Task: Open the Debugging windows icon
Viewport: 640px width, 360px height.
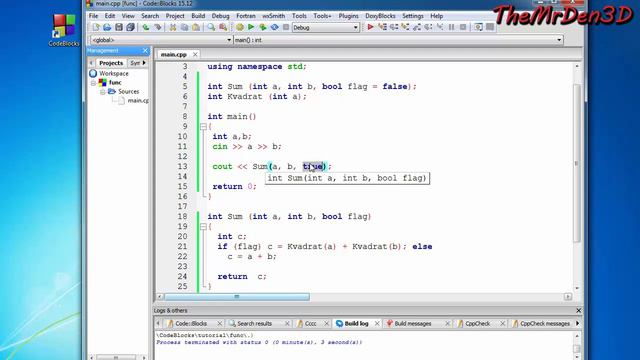Action: click(478, 27)
